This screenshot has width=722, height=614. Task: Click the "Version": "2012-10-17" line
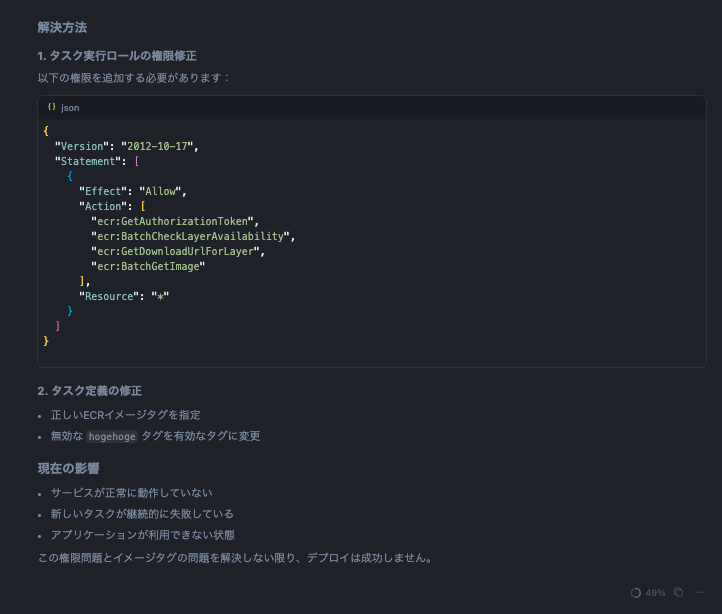pyautogui.click(x=127, y=146)
